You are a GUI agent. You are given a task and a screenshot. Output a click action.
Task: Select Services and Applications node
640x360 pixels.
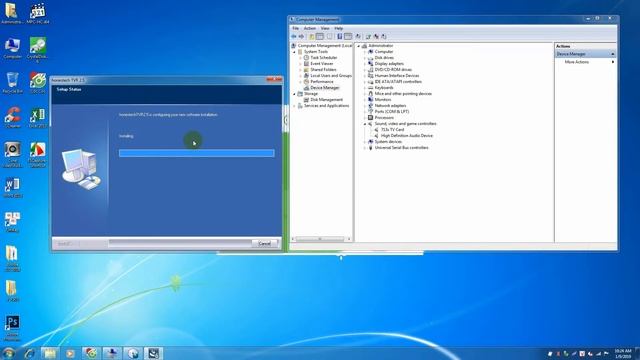(x=327, y=106)
